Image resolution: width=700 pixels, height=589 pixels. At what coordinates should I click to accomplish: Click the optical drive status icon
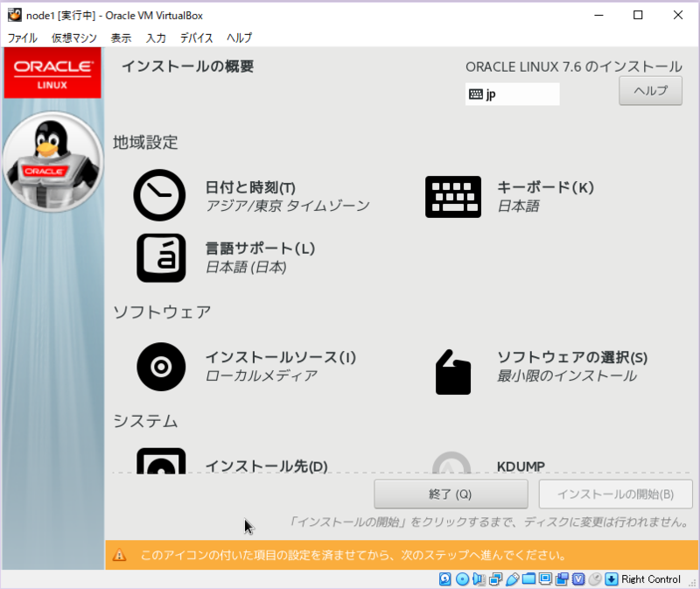[462, 579]
